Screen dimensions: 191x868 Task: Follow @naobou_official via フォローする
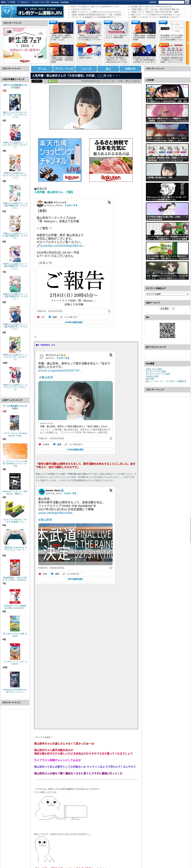[x=71, y=205]
